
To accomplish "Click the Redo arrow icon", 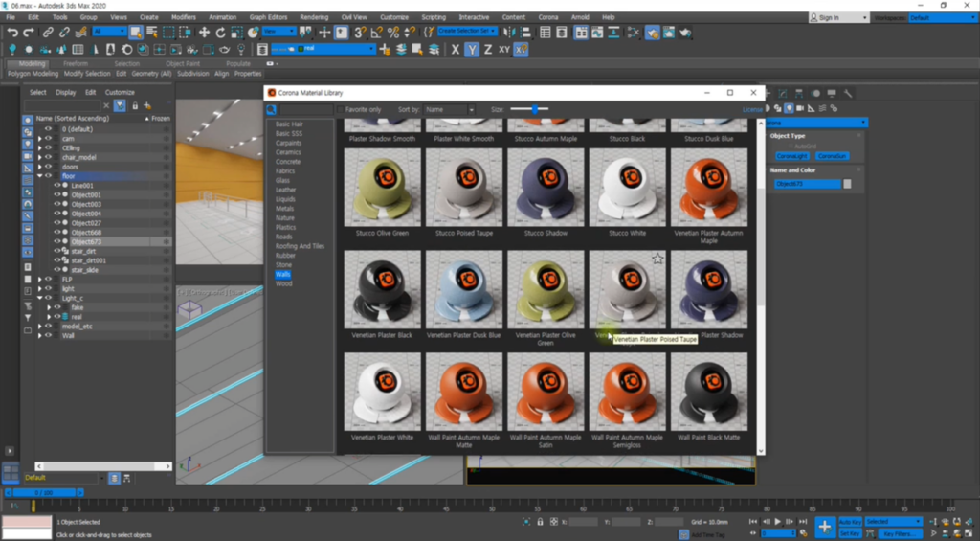I will coord(29,33).
